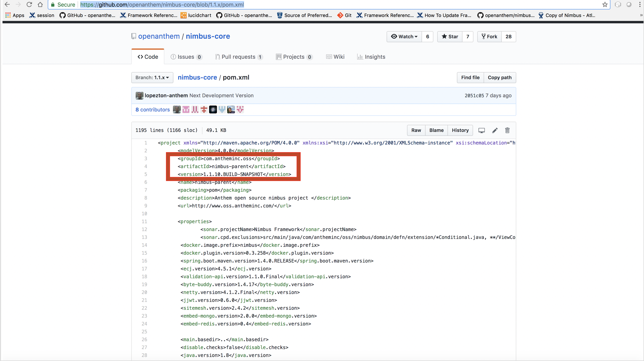Screen dimensions: 644x361
Task: Open openanthem organization link
Action: (159, 36)
